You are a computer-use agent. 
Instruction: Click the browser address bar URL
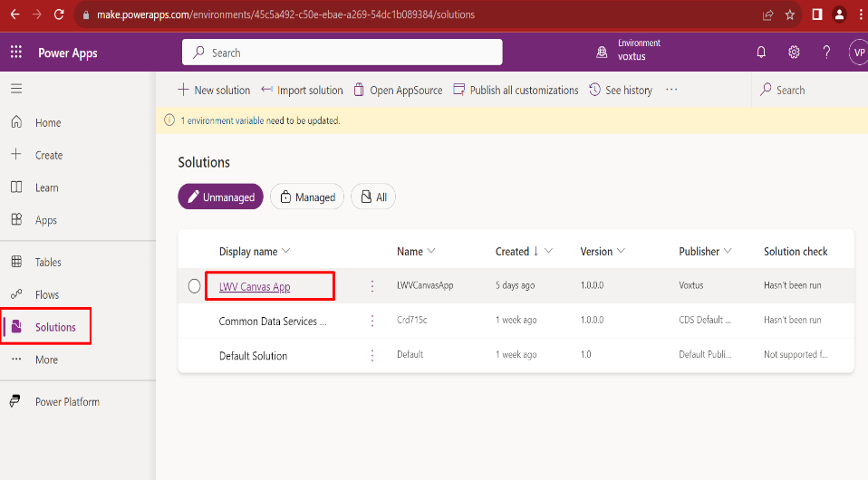click(x=285, y=15)
